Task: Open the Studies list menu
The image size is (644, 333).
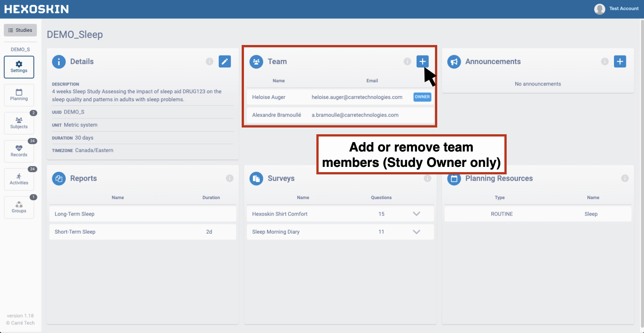Action: [x=20, y=30]
